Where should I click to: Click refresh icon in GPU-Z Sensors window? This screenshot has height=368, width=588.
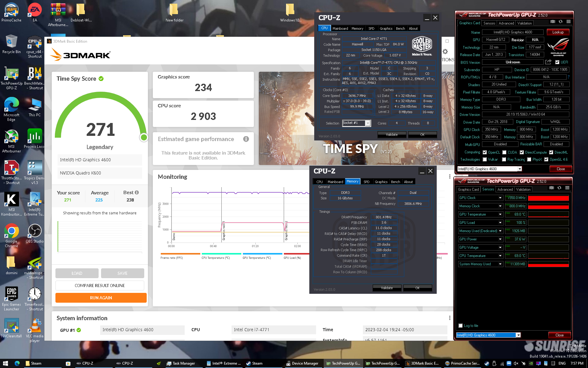559,188
